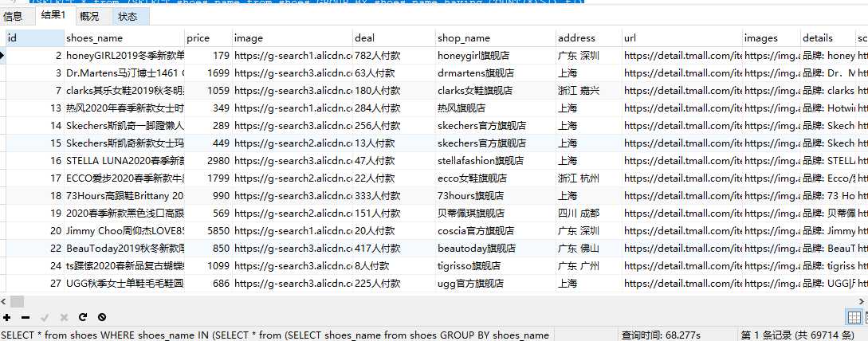Apply changes with the checkmark icon

(x=45, y=317)
